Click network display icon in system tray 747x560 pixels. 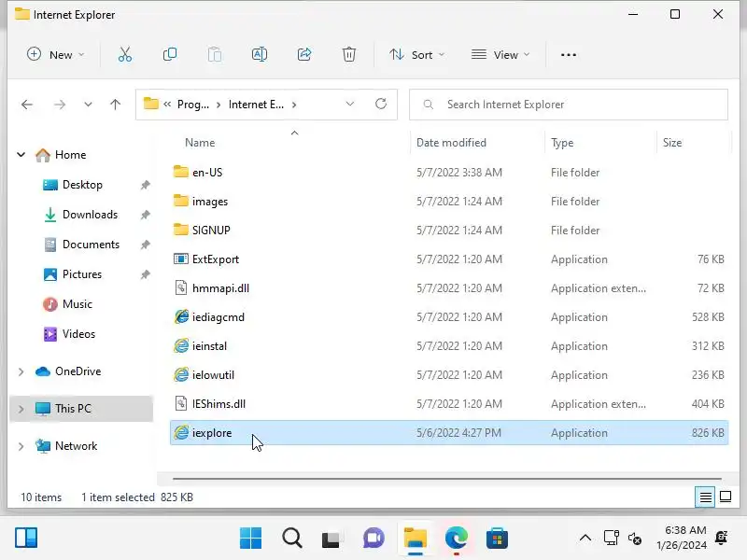pyautogui.click(x=612, y=539)
